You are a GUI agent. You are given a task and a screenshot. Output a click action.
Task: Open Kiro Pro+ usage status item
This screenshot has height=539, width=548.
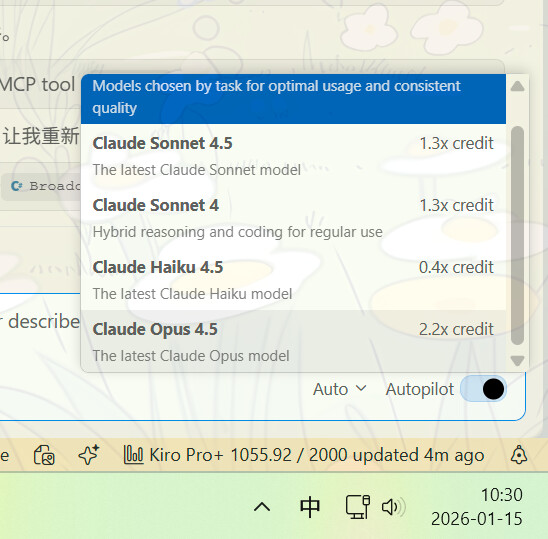pos(304,455)
